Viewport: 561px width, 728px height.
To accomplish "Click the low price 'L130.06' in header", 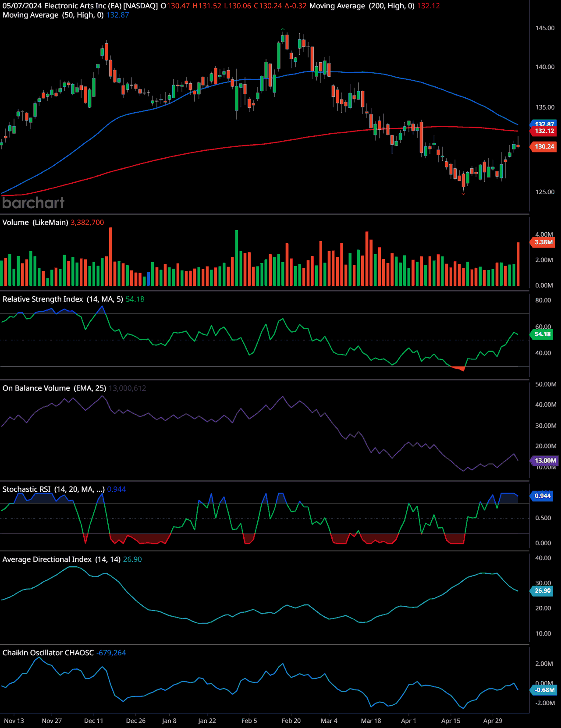I will (238, 6).
